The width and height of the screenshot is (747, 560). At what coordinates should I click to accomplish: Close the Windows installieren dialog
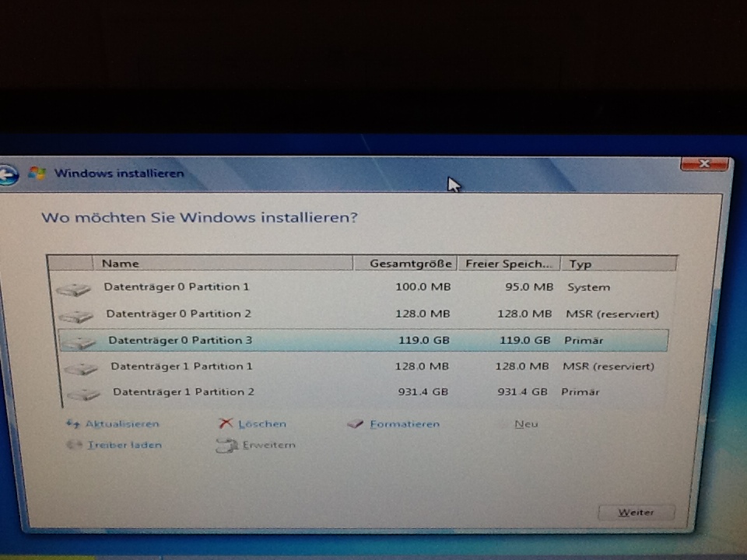point(705,164)
